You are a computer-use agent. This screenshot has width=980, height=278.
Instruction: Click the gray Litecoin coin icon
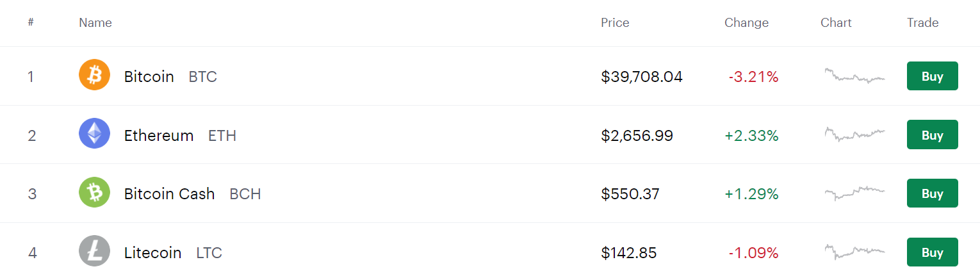(94, 251)
